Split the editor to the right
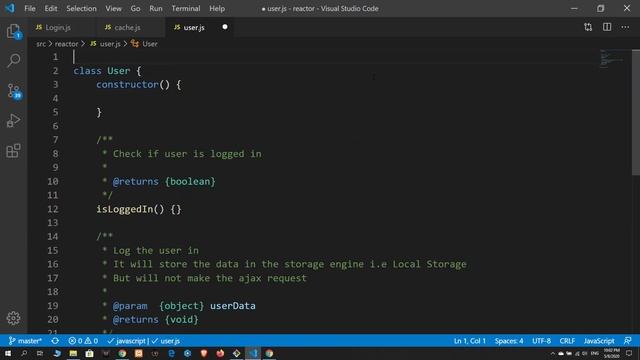Viewport: 640px width, 360px height. pos(607,27)
